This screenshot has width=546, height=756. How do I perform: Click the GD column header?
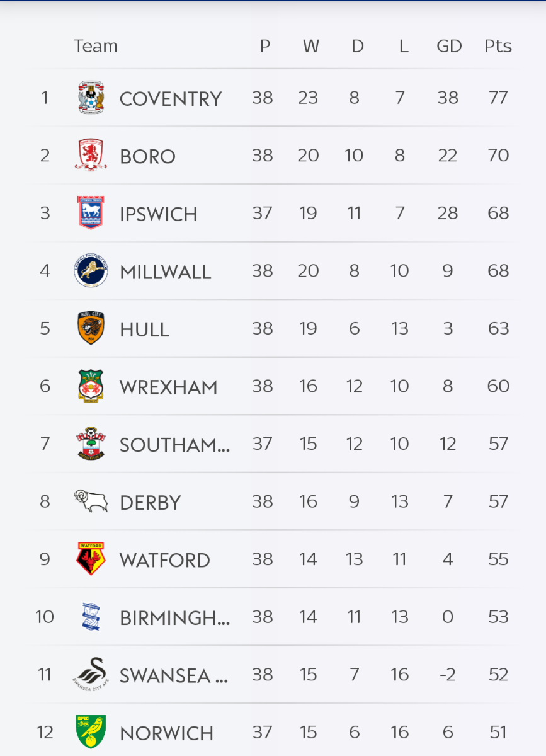point(449,47)
